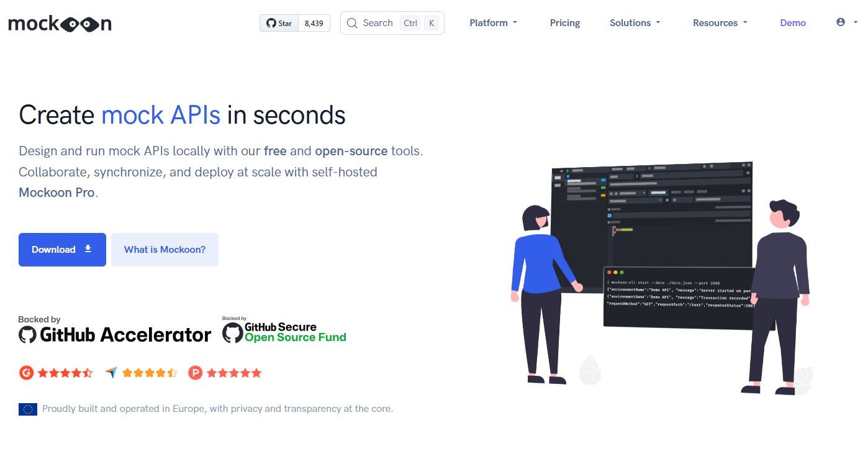Open the GitHub star count 8,439
The height and width of the screenshot is (451, 868).
tap(314, 23)
